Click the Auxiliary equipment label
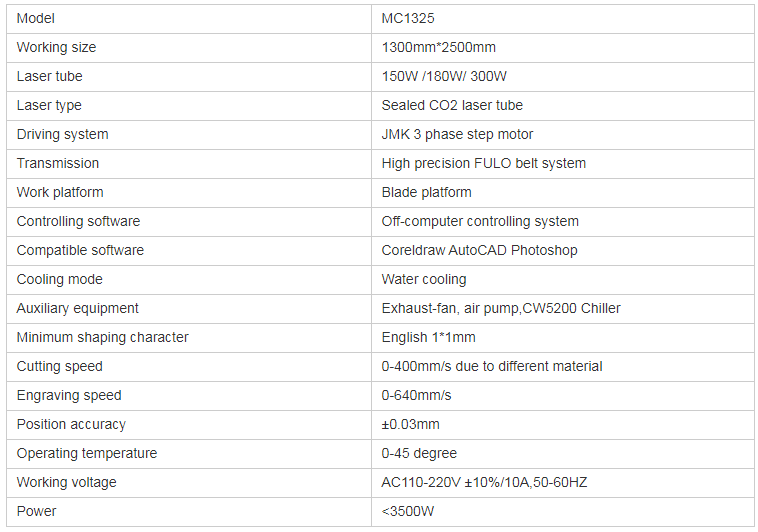 tap(78, 308)
